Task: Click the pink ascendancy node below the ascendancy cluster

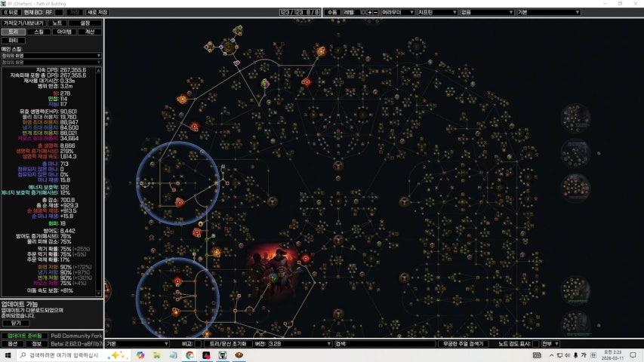Action: coord(236,63)
